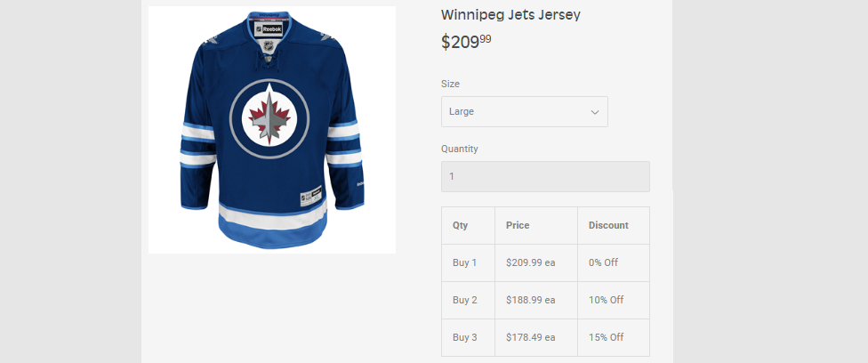
Task: Click the Winnipeg Jets jersey product image
Action: click(x=272, y=130)
